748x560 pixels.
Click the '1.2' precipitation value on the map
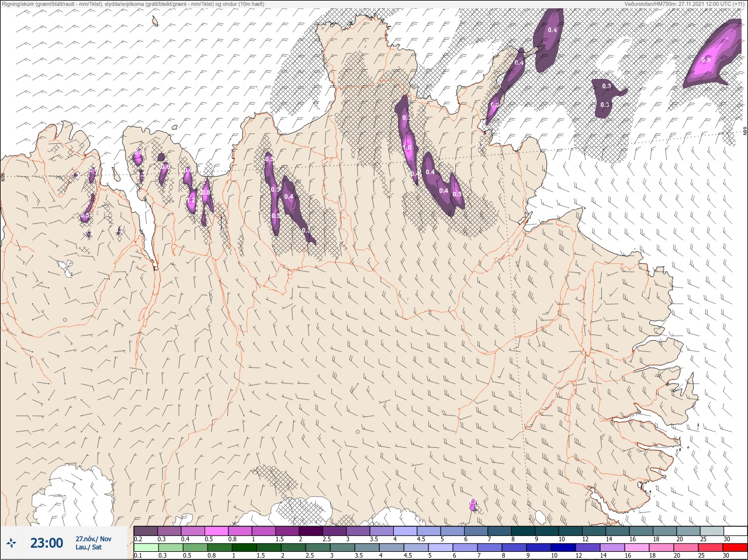pyautogui.click(x=191, y=200)
